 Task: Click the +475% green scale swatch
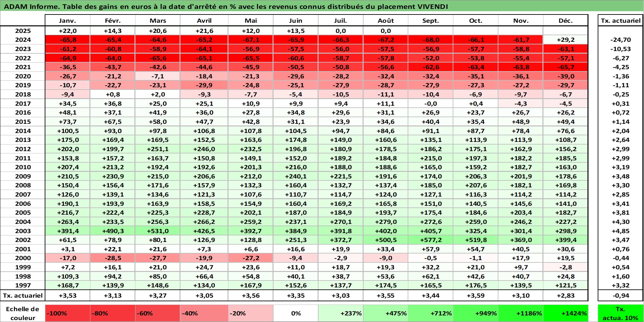[x=386, y=313]
